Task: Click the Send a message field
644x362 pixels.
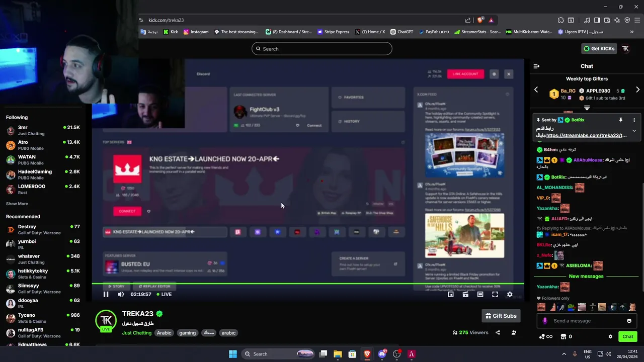Action: tap(586, 321)
